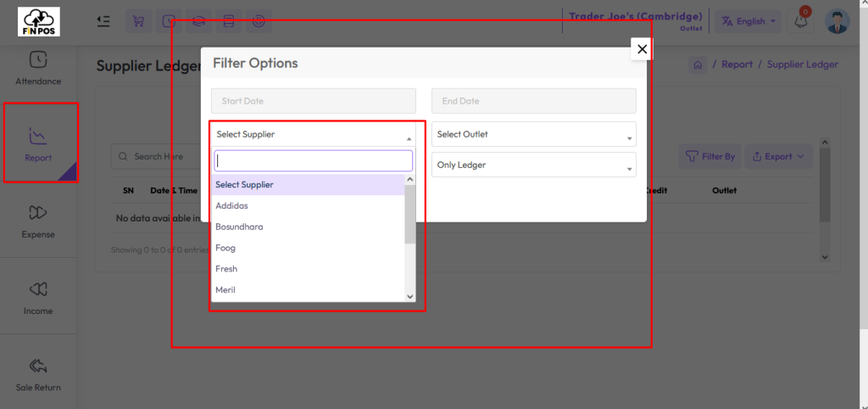Click supplier list scroll-up arrow
868x409 pixels.
point(410,180)
